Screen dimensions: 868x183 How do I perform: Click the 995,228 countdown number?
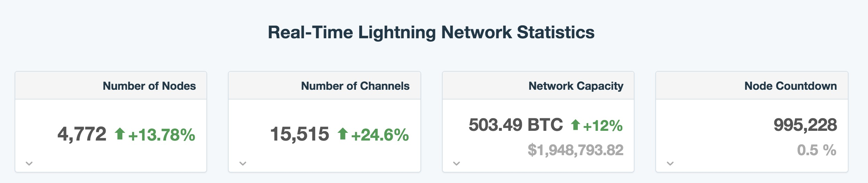click(x=805, y=125)
